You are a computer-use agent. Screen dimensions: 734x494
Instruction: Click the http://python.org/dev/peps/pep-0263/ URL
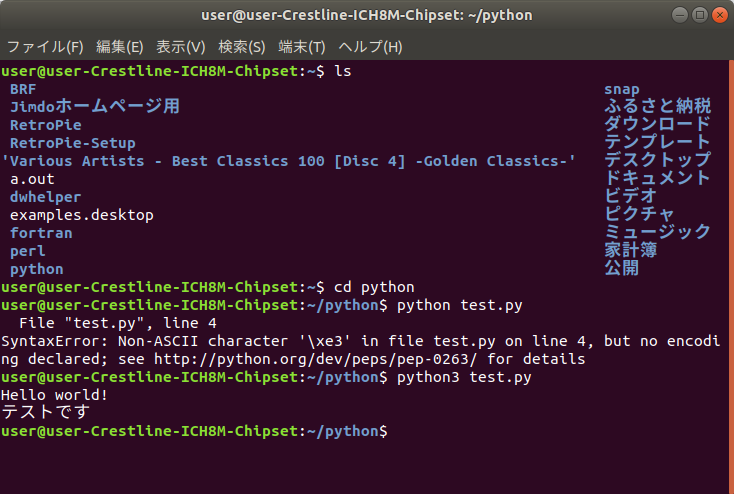(316, 359)
